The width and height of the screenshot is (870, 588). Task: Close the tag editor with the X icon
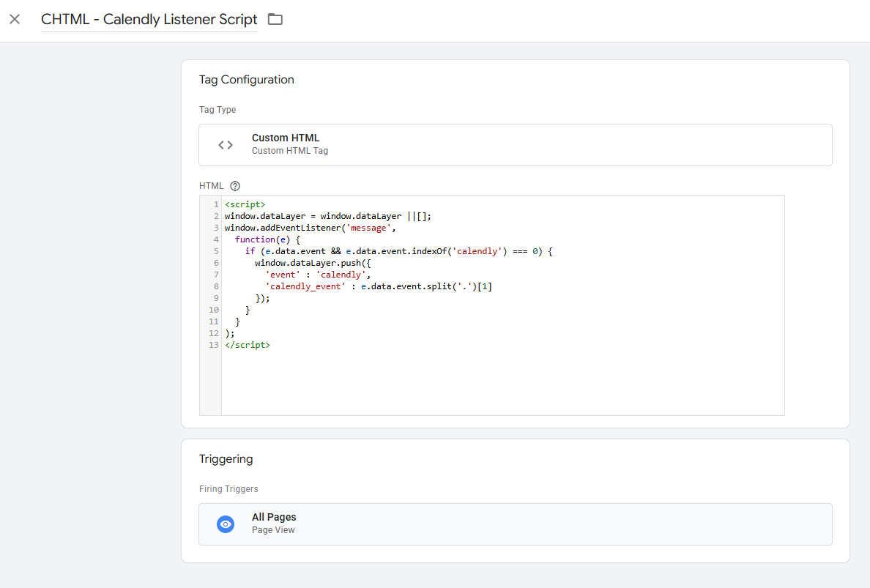15,19
